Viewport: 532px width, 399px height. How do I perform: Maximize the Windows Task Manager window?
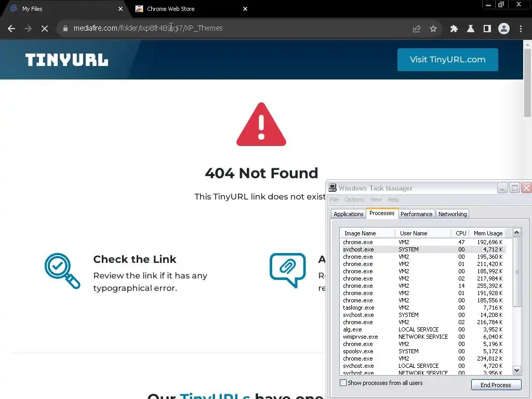(514, 188)
